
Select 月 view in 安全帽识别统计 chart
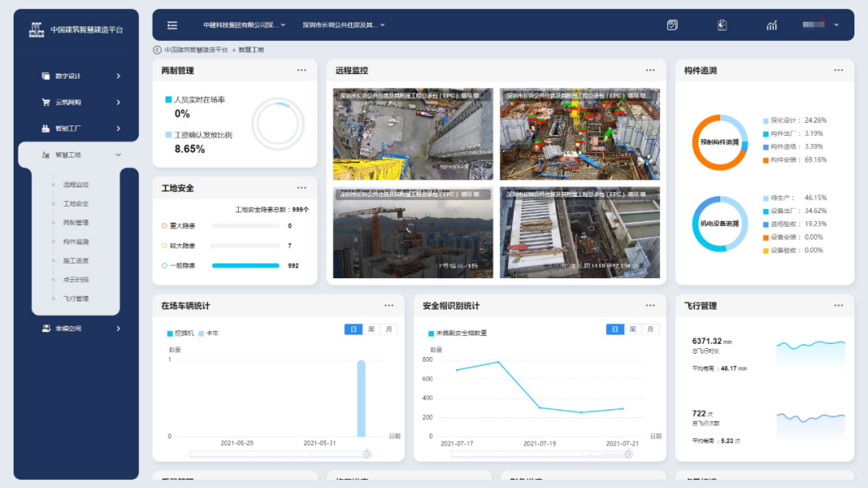650,330
